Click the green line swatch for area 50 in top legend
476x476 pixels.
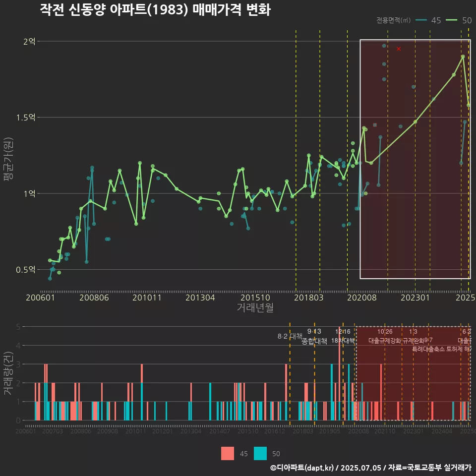(451, 20)
